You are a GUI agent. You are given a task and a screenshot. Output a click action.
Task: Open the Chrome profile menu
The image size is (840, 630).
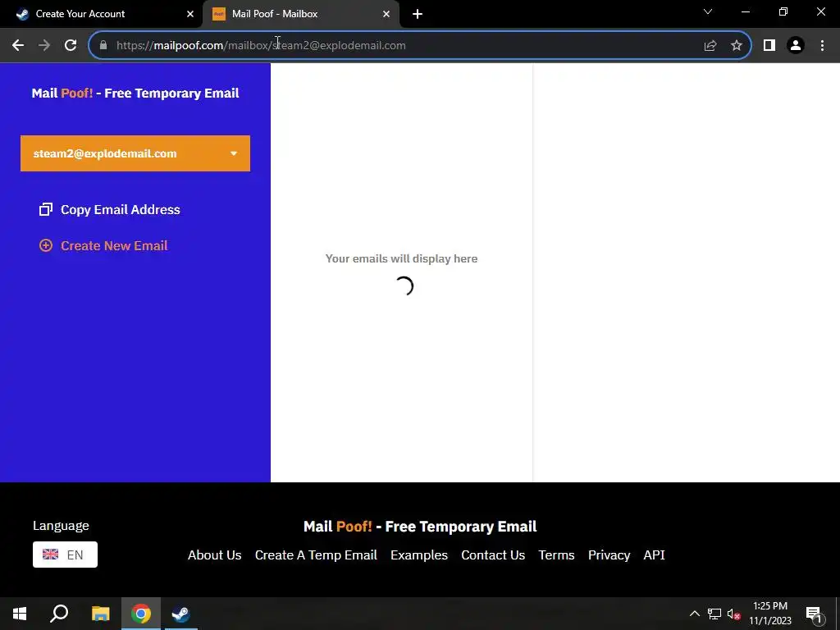tap(796, 46)
